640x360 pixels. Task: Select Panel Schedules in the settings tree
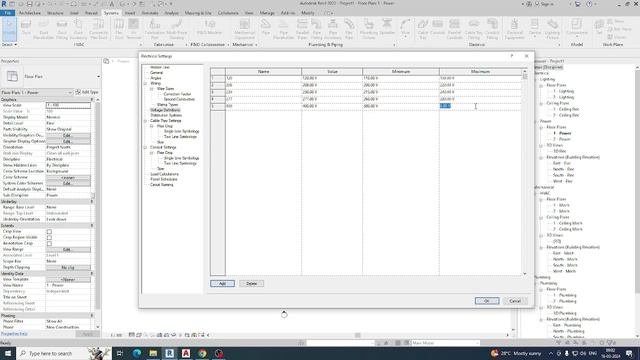click(163, 180)
